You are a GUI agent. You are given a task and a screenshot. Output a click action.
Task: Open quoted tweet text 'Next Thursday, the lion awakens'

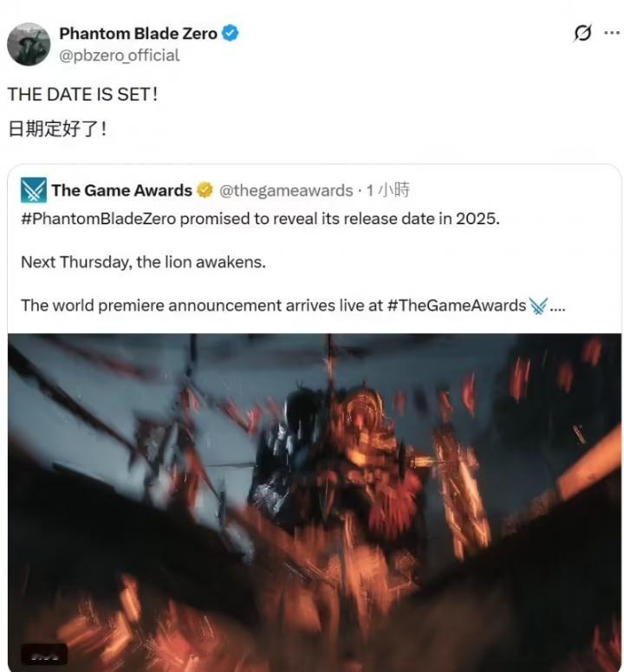click(x=143, y=262)
